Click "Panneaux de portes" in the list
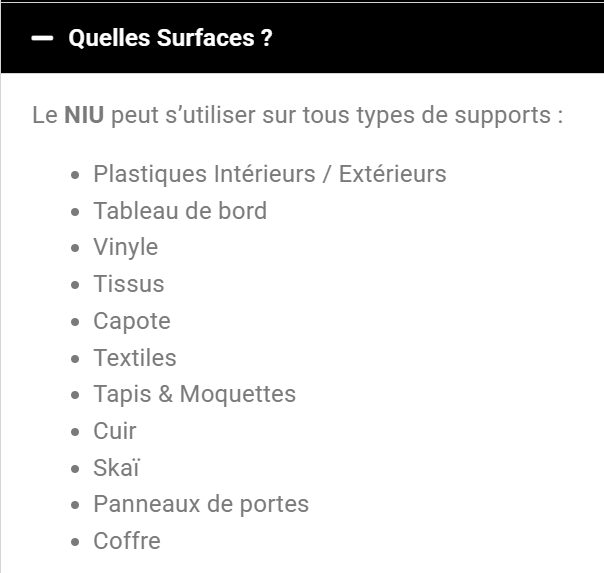Image resolution: width=604 pixels, height=573 pixels. click(201, 504)
